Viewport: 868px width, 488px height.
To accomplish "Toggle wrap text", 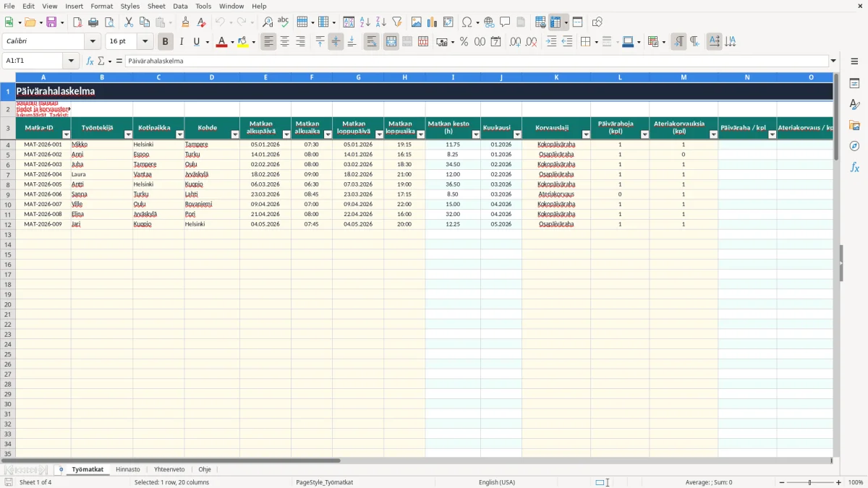I will tap(371, 42).
